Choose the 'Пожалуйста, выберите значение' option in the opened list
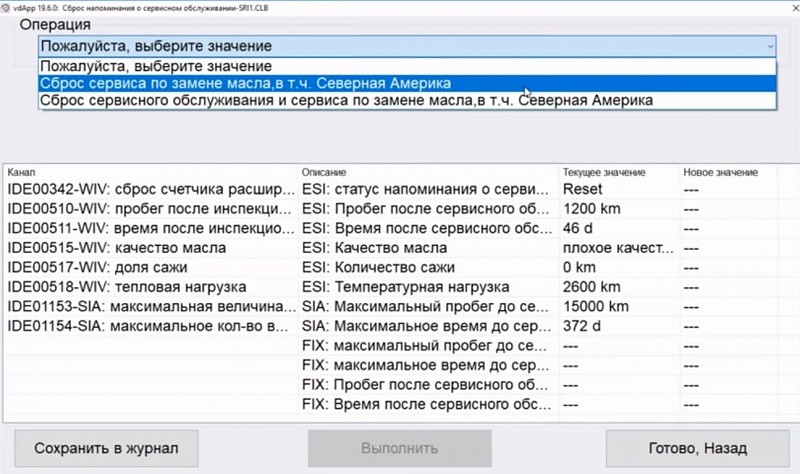Screen dimensions: 800x474 point(156,66)
